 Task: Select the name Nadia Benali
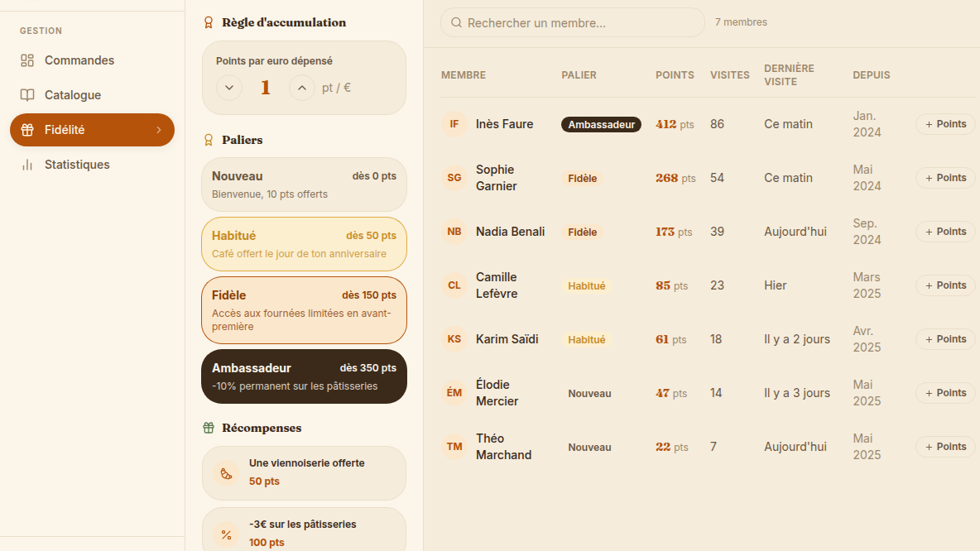tap(510, 232)
